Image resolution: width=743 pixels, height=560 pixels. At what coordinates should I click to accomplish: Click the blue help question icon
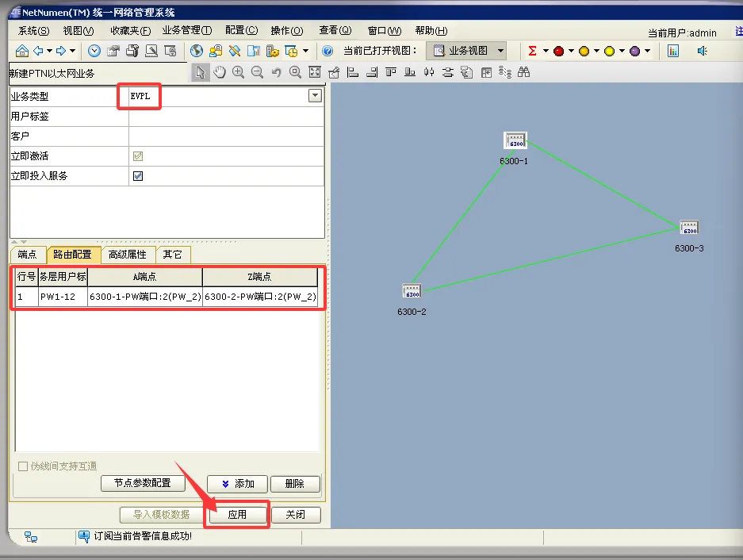click(327, 51)
